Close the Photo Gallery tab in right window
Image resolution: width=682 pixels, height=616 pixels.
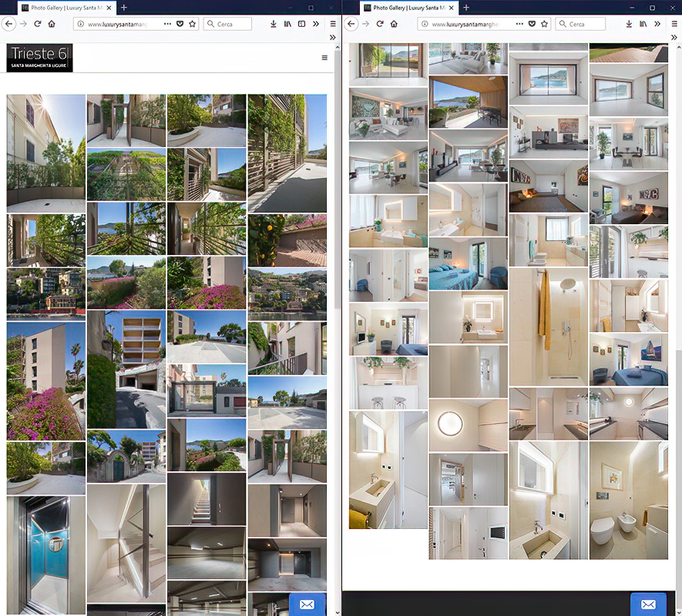451,8
